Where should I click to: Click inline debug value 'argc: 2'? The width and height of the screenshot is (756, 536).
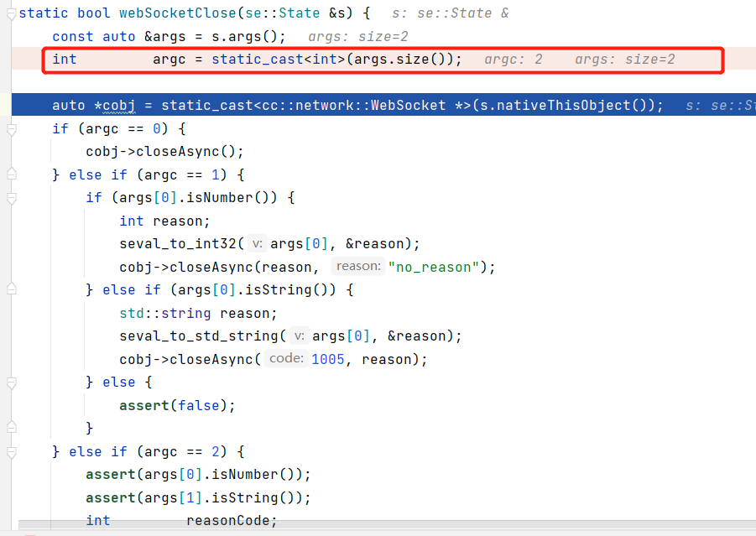514,60
